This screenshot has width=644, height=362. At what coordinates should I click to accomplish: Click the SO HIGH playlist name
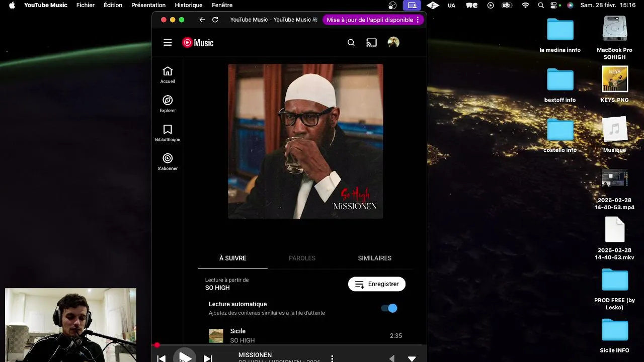217,288
